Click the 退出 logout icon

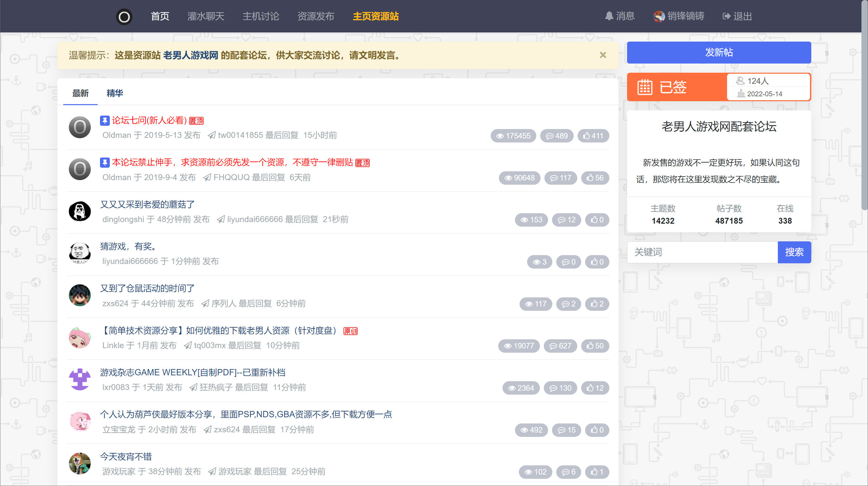pyautogui.click(x=726, y=16)
